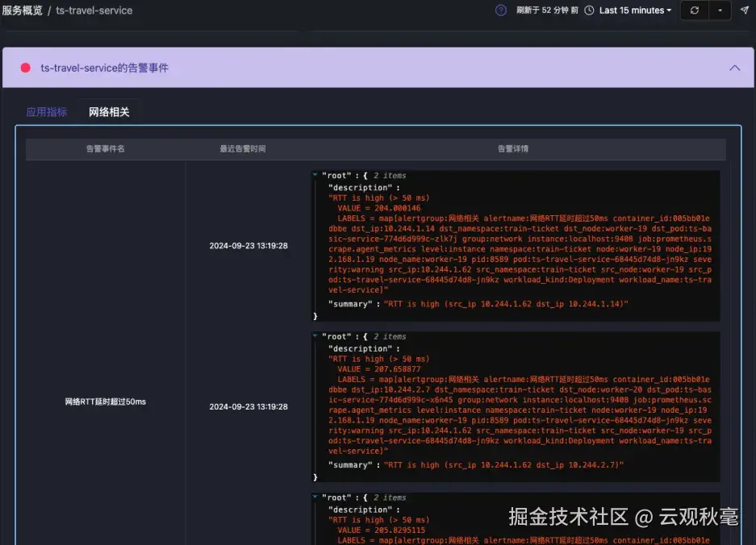
Task: Click the summary text with dst_ip 10.244.2.7
Action: [x=503, y=465]
